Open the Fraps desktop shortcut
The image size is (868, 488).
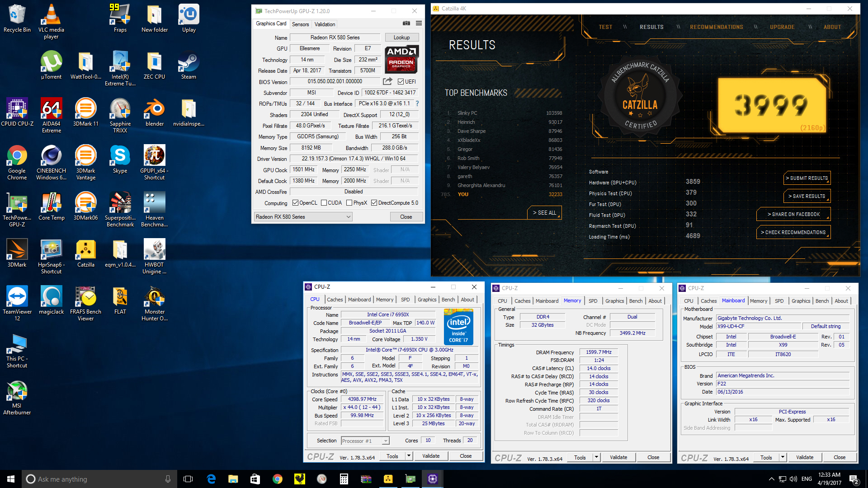120,19
